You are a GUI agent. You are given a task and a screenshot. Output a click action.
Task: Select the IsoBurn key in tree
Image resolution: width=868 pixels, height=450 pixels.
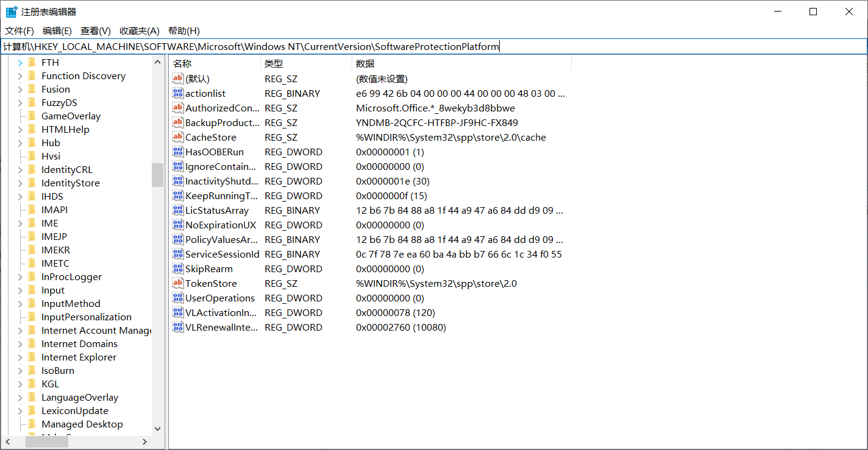[x=58, y=370]
